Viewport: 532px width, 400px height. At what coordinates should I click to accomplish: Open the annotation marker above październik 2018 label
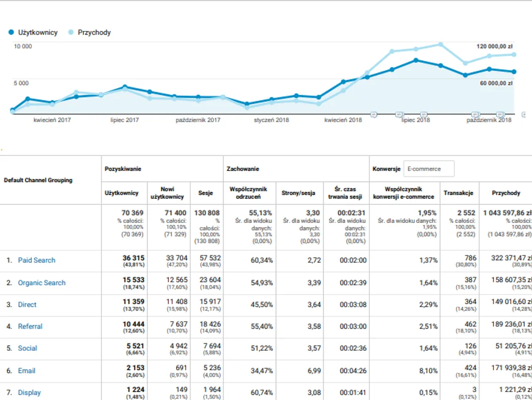[x=500, y=114]
